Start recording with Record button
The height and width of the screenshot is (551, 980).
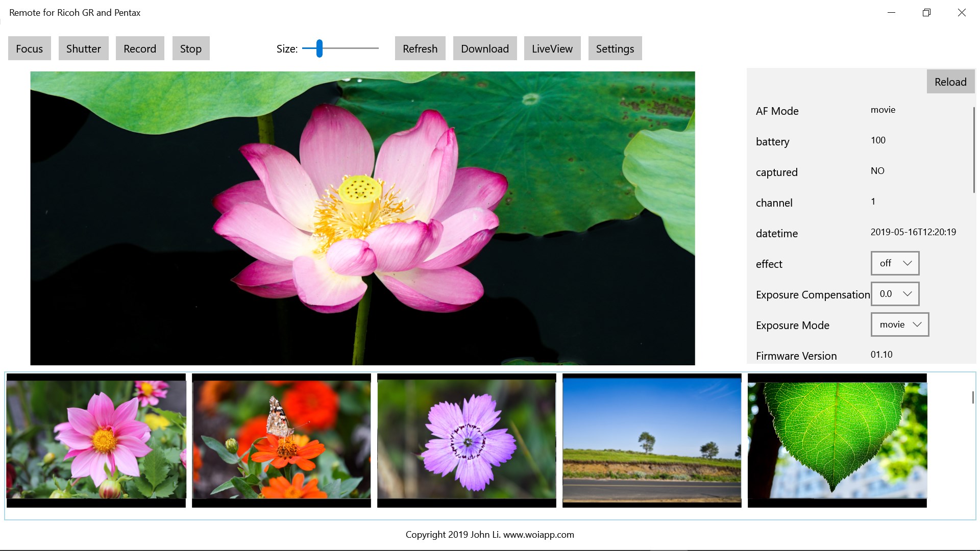point(139,48)
